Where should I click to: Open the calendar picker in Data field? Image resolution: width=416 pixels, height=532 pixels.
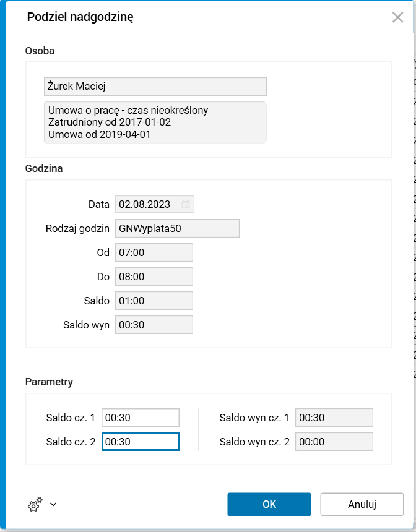[x=186, y=204]
